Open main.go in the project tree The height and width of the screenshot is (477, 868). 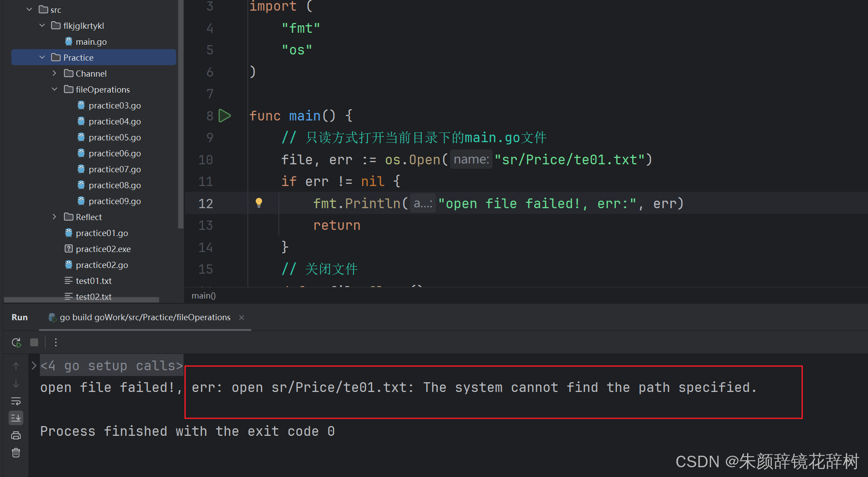tap(91, 42)
